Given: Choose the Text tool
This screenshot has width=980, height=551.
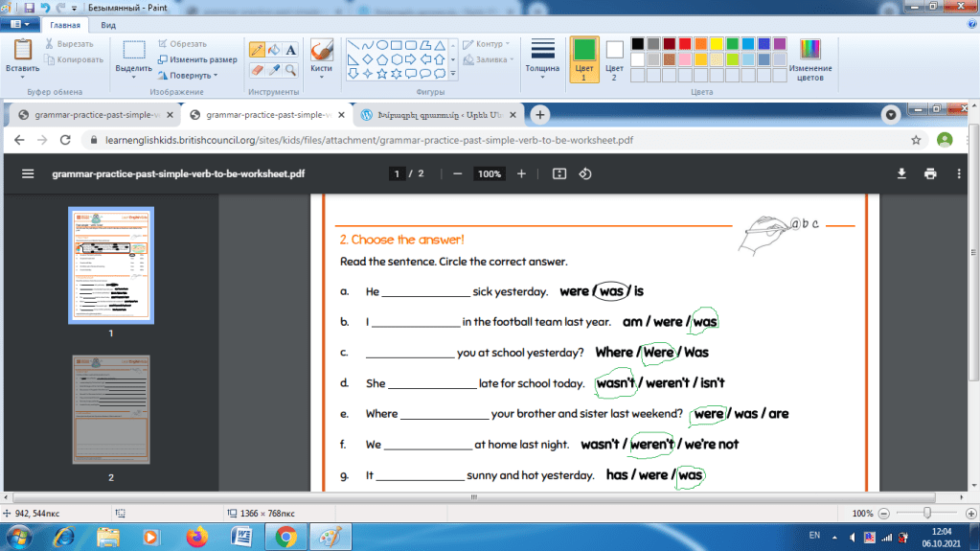Looking at the screenshot, I should click(290, 50).
